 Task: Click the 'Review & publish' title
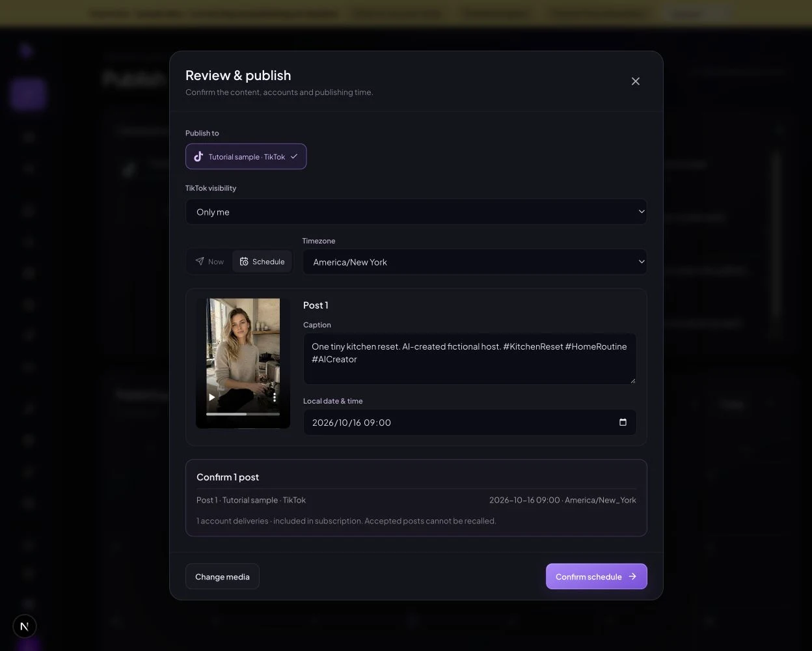[238, 76]
